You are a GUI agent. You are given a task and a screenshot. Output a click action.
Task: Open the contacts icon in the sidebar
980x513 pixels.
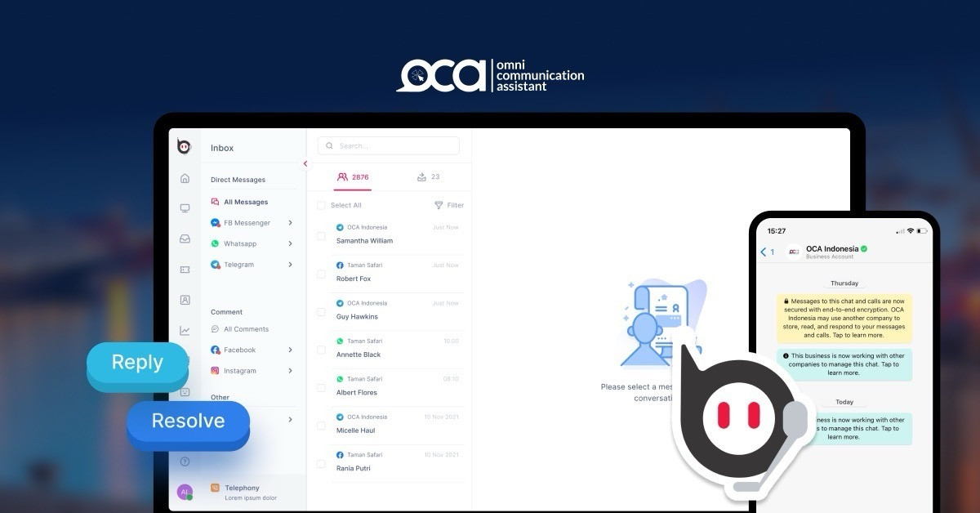point(185,300)
